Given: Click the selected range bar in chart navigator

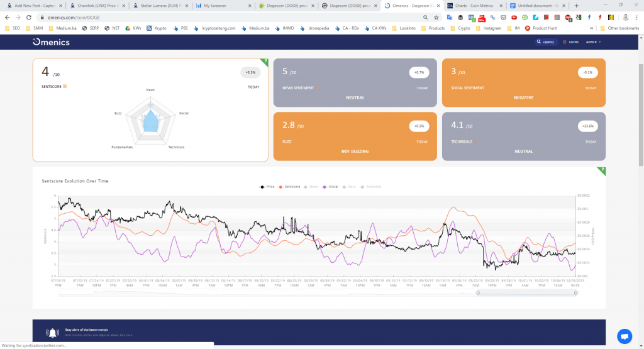Looking at the screenshot, I should [527, 293].
